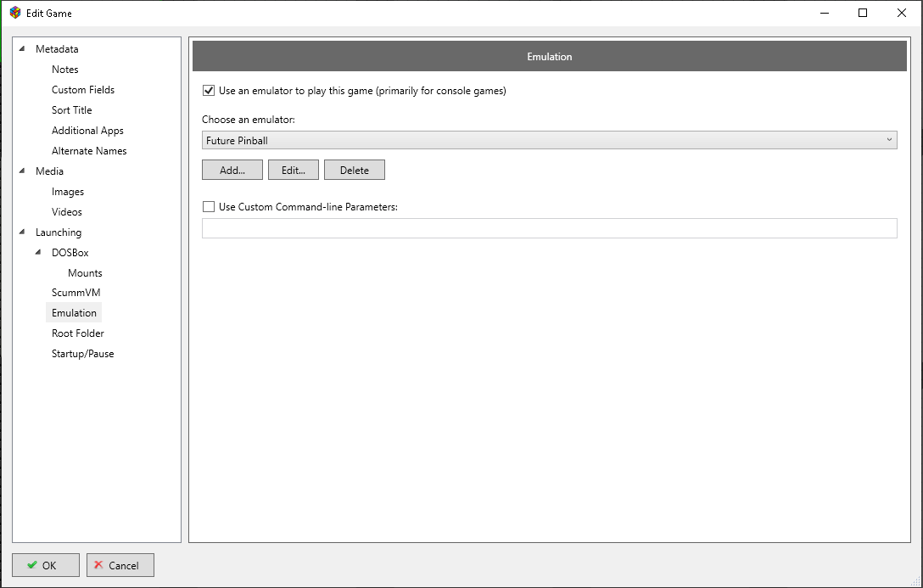Open the DOSBox settings page
The height and width of the screenshot is (588, 923).
click(70, 253)
